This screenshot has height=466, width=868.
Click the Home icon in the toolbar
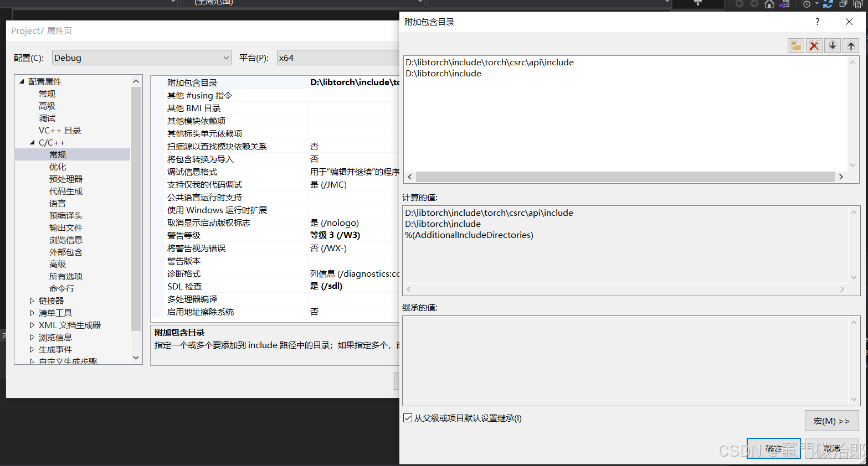coord(769,4)
